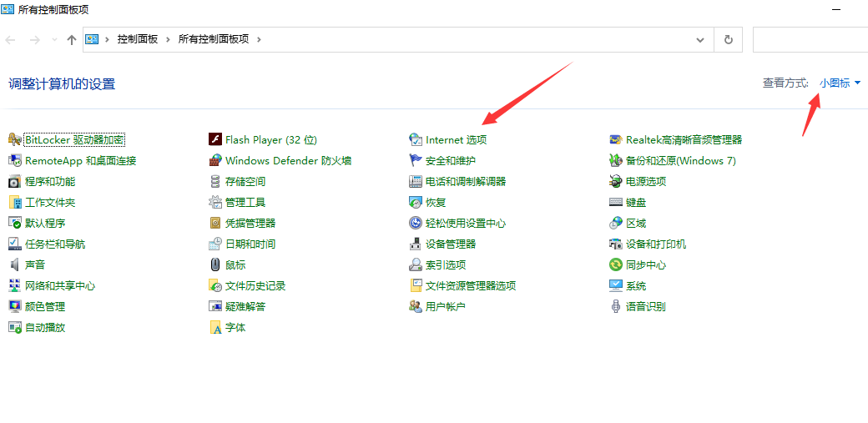
Task: Click the 文件历史记录 icon
Action: coord(215,285)
